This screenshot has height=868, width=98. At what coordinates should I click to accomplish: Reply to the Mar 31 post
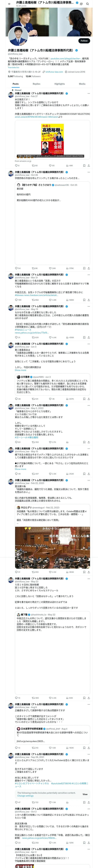(16, 300)
